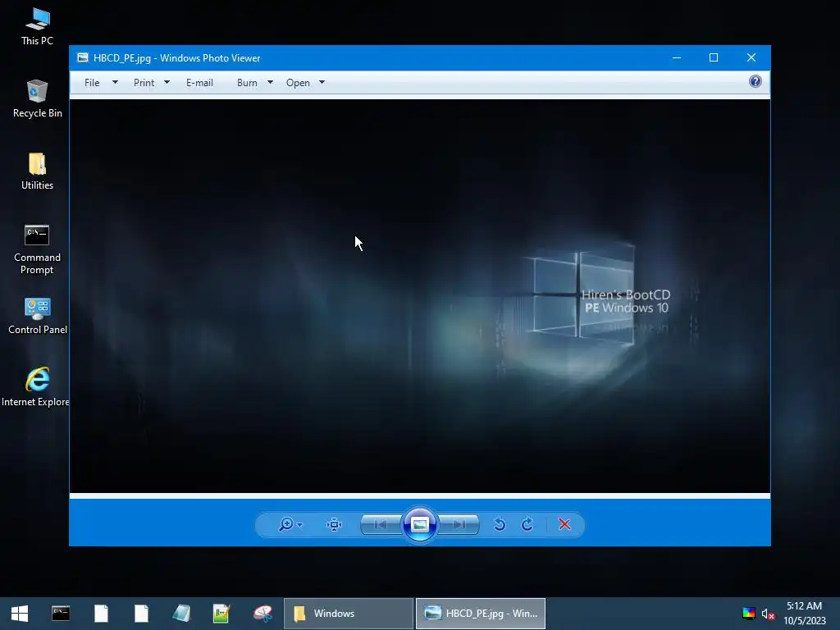Image resolution: width=840 pixels, height=630 pixels.
Task: Select the Control Panel desktop icon
Action: tap(37, 316)
